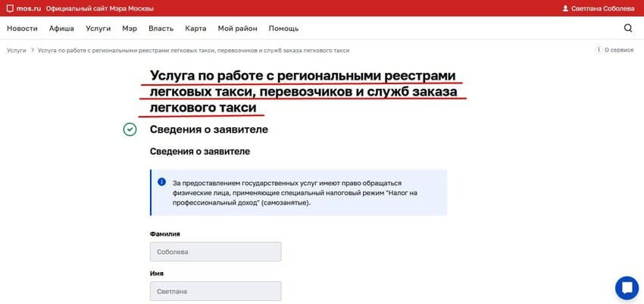Click the notice text about самозанятые

[x=295, y=193]
